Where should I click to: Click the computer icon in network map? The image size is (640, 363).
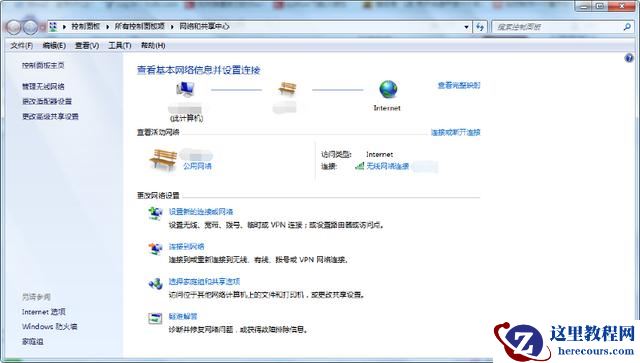[x=185, y=89]
